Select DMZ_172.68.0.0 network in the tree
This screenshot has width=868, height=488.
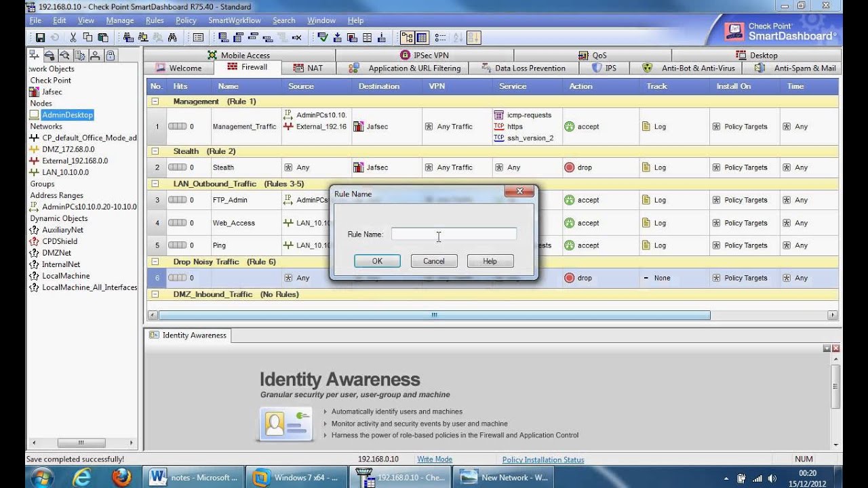[68, 149]
